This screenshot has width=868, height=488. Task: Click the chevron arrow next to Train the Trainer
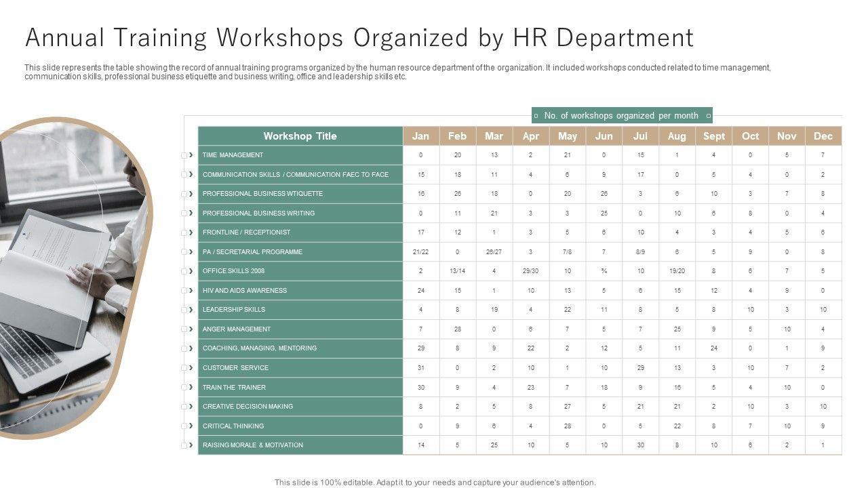[191, 388]
